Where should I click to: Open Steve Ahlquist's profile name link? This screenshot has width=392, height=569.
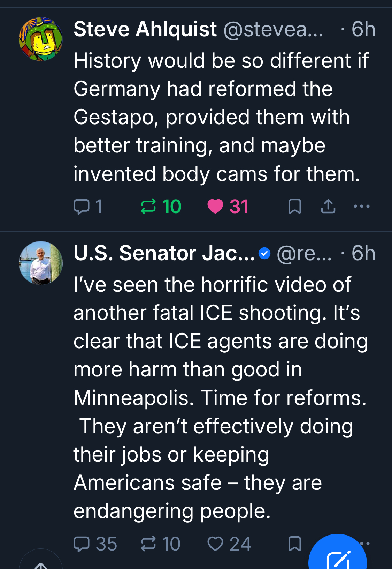point(145,29)
